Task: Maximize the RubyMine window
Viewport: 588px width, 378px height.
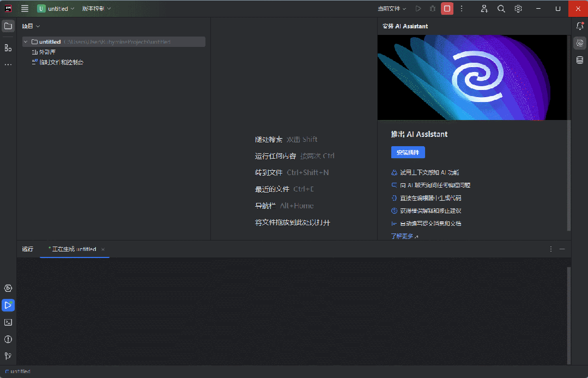Action: click(558, 9)
